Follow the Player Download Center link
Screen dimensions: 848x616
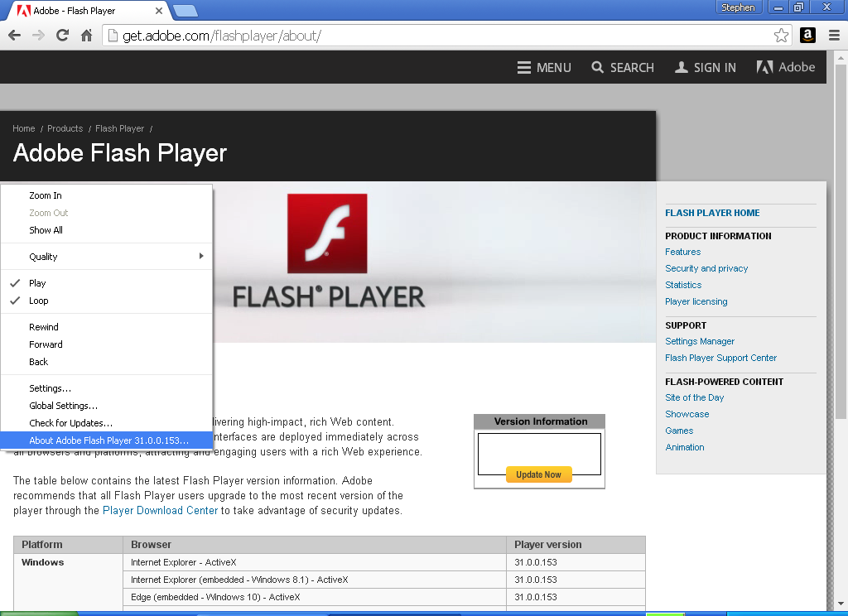click(x=160, y=510)
